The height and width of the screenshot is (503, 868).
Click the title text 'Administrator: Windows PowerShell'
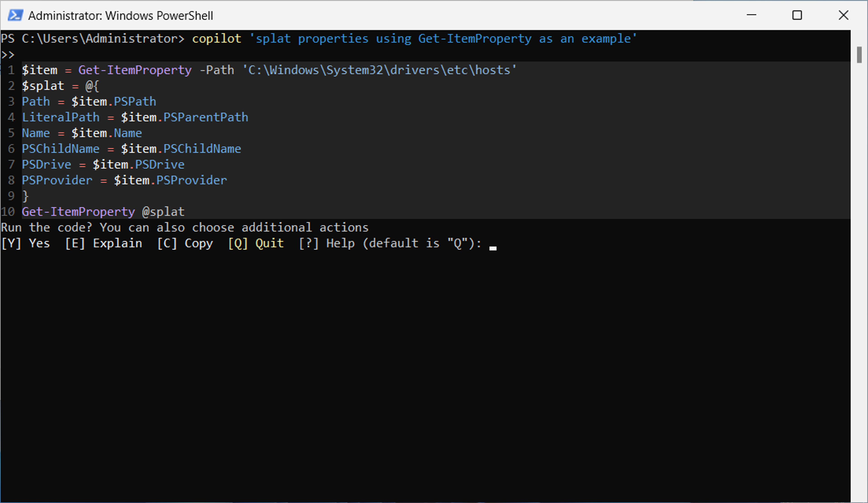pos(120,16)
